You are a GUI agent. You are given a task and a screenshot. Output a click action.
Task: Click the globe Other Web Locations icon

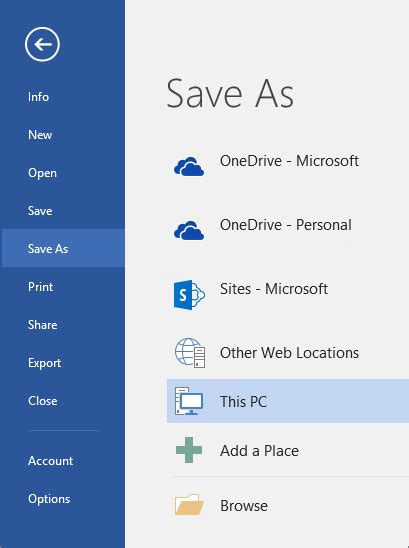coord(190,353)
